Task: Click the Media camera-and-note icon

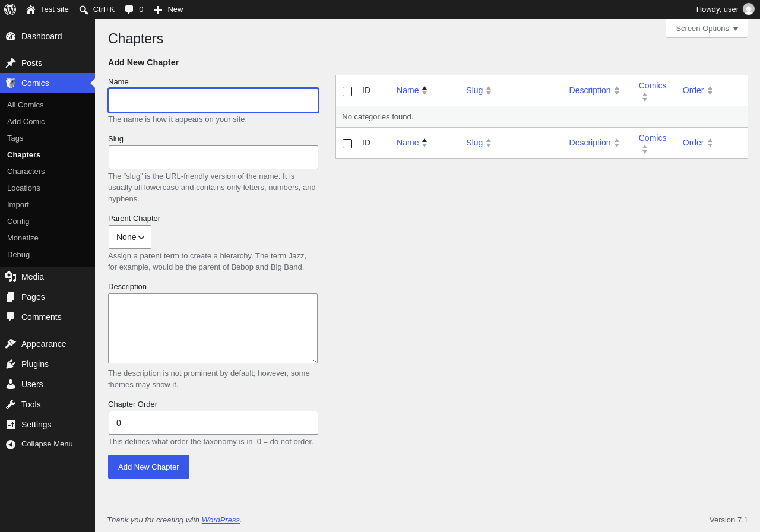Action: [11, 277]
